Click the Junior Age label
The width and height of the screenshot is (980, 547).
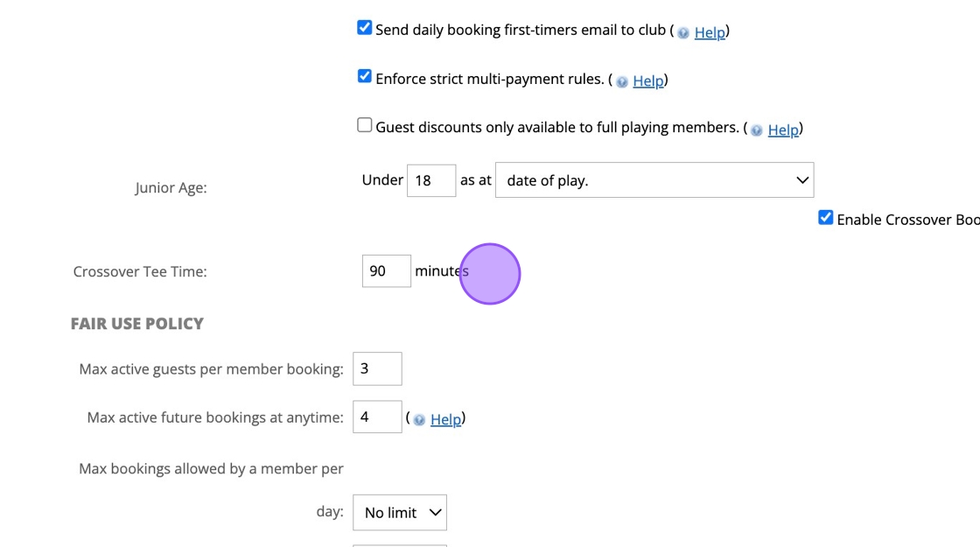pos(171,188)
